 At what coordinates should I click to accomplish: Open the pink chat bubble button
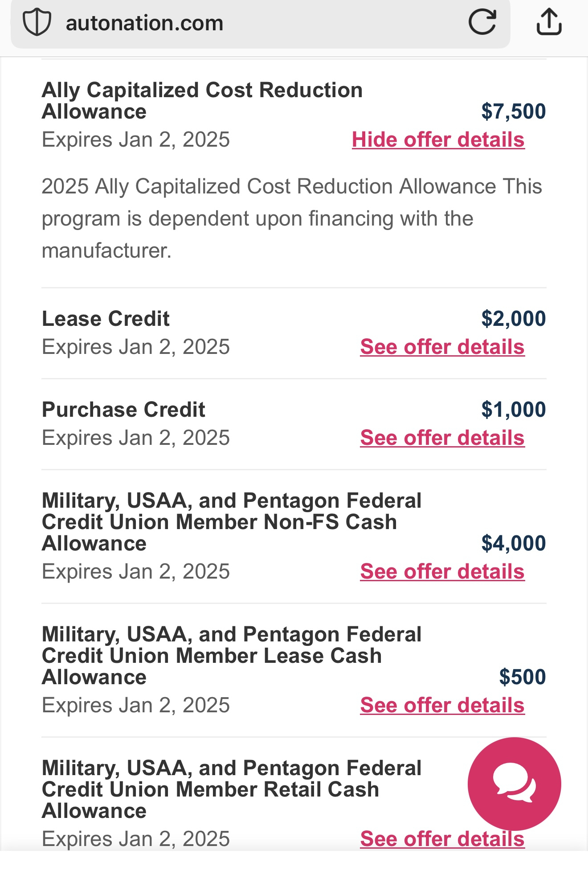(514, 784)
